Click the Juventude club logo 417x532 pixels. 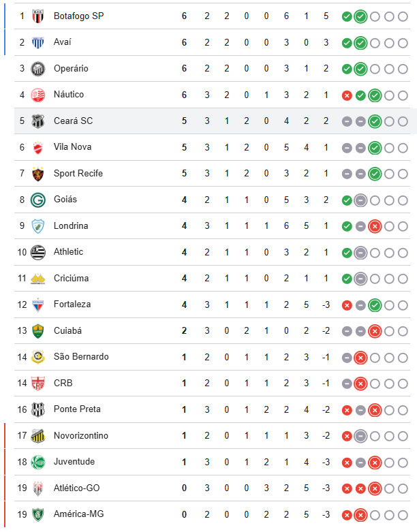37,462
